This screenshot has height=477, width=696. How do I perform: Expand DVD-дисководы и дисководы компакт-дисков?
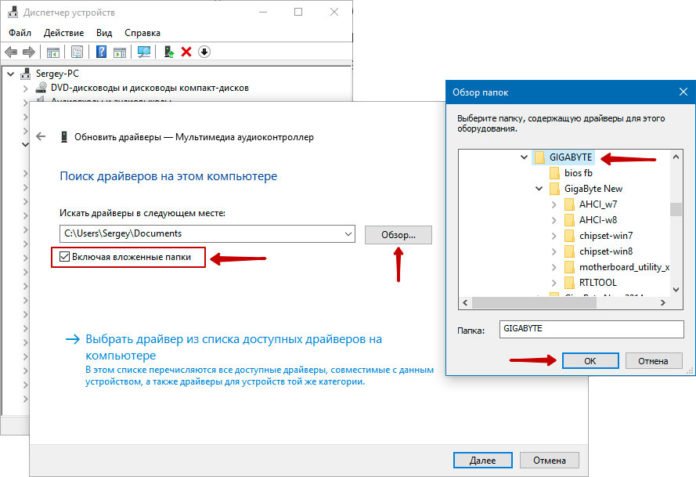click(x=26, y=88)
